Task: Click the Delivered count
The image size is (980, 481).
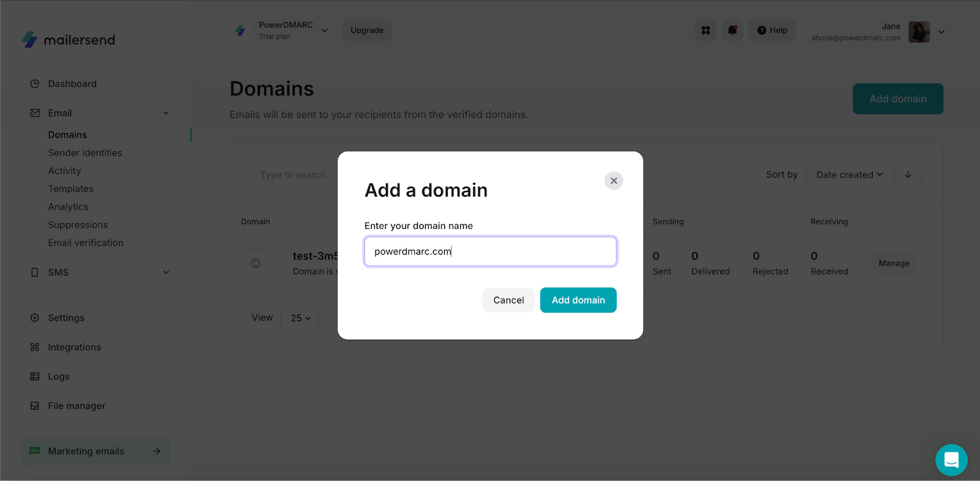Action: pos(695,256)
